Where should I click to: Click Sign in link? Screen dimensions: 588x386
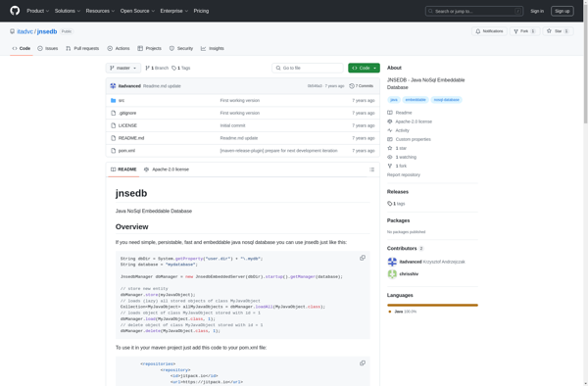click(x=537, y=11)
